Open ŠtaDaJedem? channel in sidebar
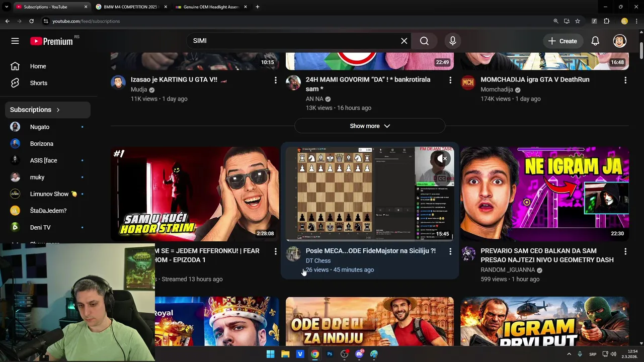The height and width of the screenshot is (362, 644). click(49, 211)
